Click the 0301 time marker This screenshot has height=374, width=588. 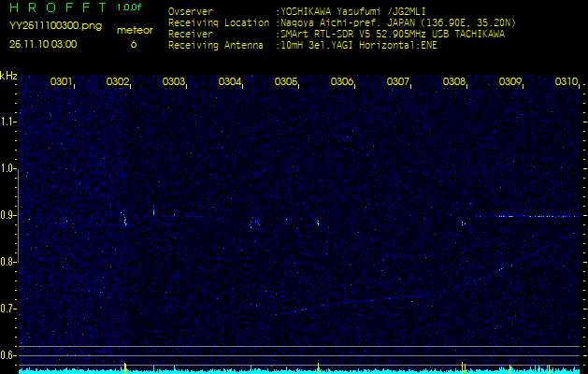tap(61, 82)
